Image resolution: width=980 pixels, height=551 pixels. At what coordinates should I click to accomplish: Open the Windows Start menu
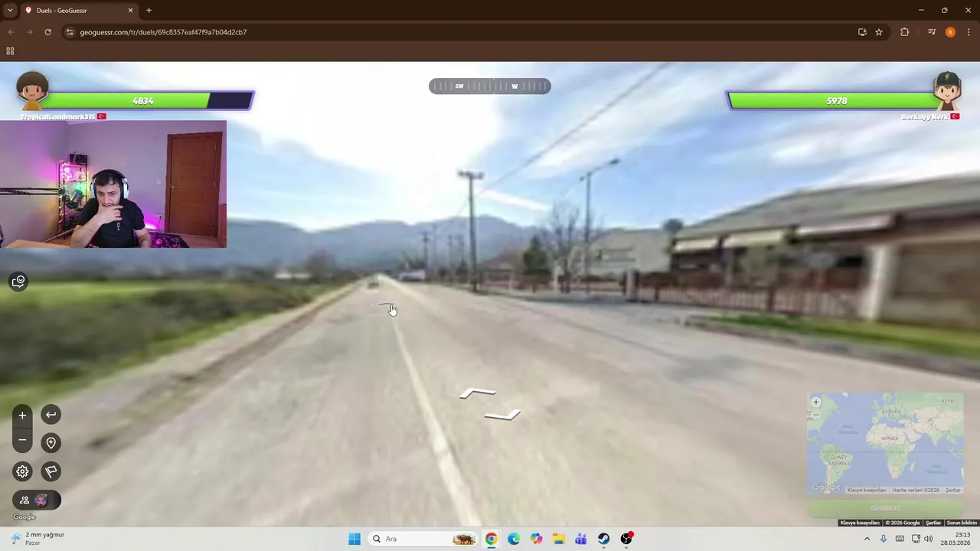354,539
